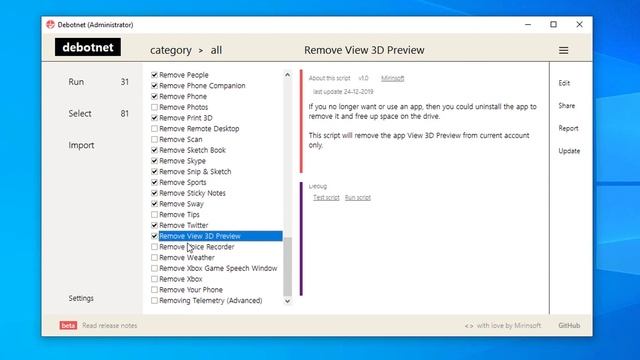Click Update in the right sidebar

(x=569, y=151)
